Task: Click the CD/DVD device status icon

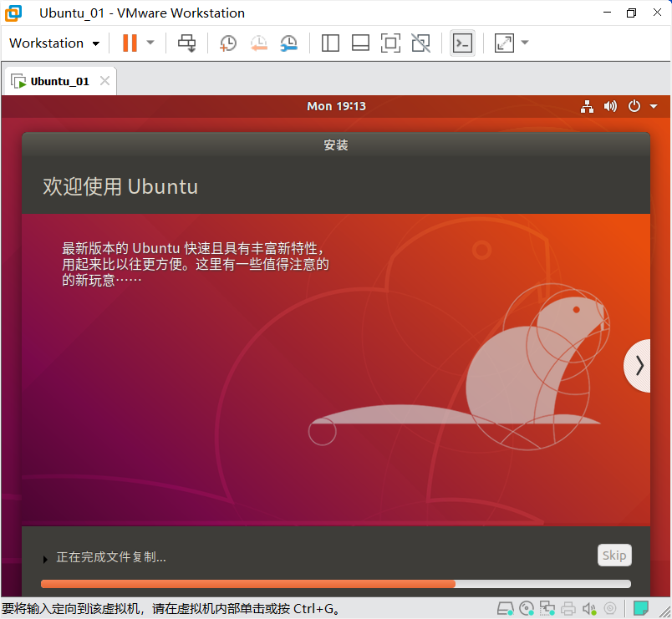Action: (x=527, y=608)
